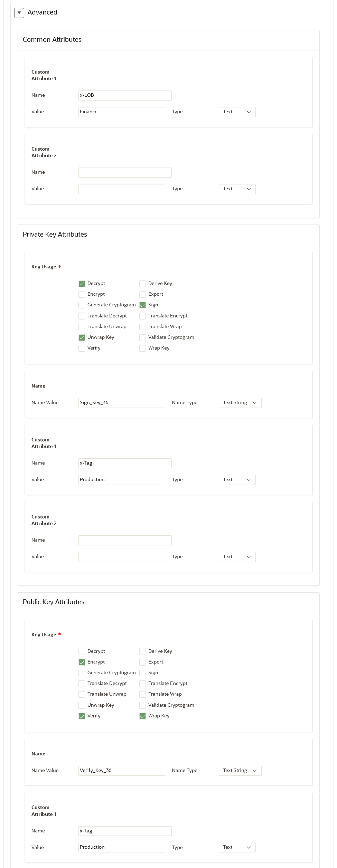This screenshot has width=337, height=868.
Task: Check Derive Key under Private Key Usage
Action: coord(143,284)
